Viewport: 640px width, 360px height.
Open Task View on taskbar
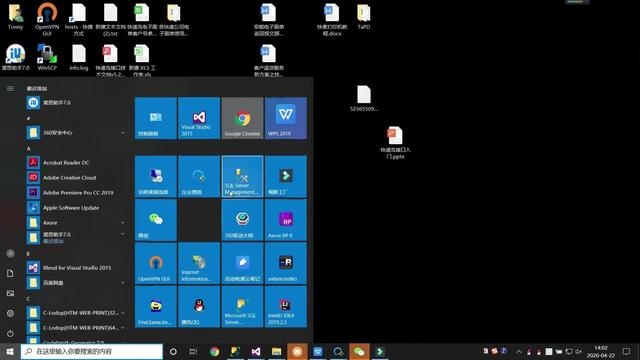193,351
